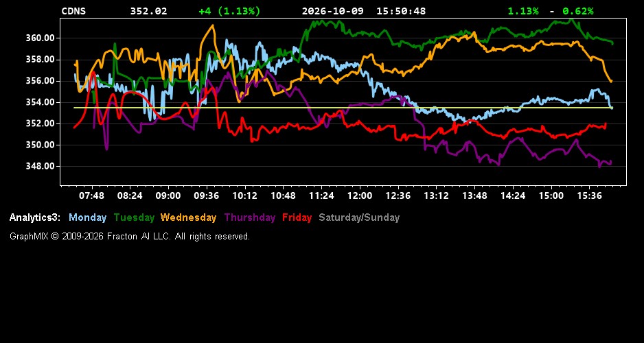Image resolution: width=644 pixels, height=343 pixels.
Task: Click the GraphMIX copyright notice
Action: pyautogui.click(x=130, y=237)
